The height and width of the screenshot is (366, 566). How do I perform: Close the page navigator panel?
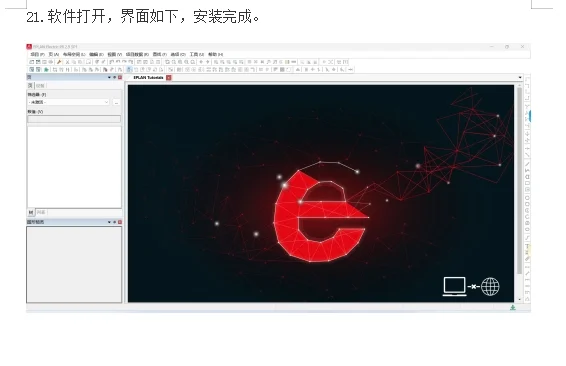coord(120,78)
